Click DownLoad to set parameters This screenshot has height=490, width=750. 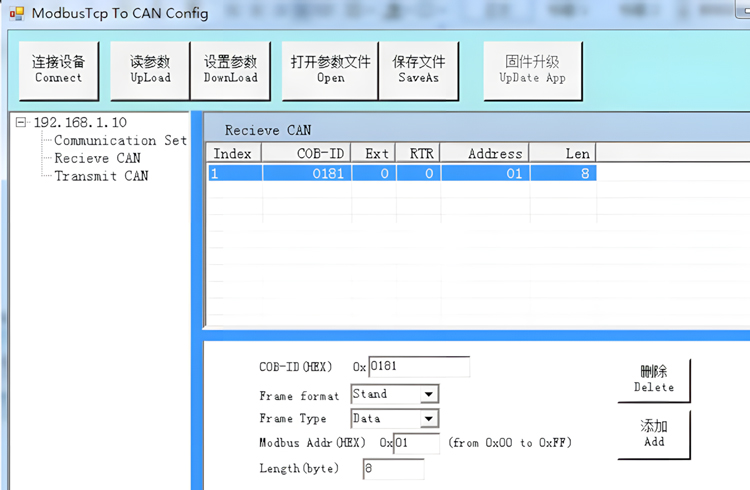230,70
